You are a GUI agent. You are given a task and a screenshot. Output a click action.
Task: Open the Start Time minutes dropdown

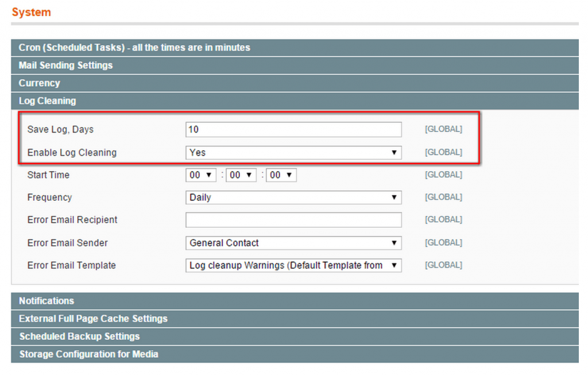pos(241,175)
